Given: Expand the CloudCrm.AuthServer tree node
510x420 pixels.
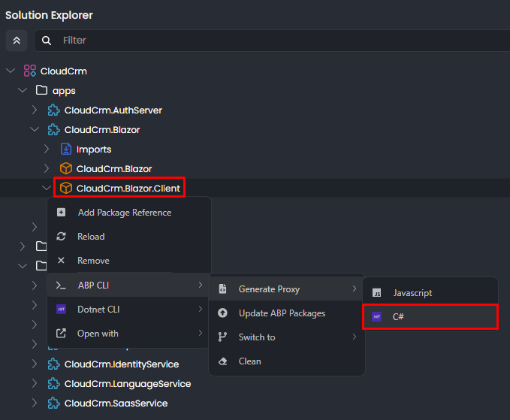Looking at the screenshot, I should point(35,110).
